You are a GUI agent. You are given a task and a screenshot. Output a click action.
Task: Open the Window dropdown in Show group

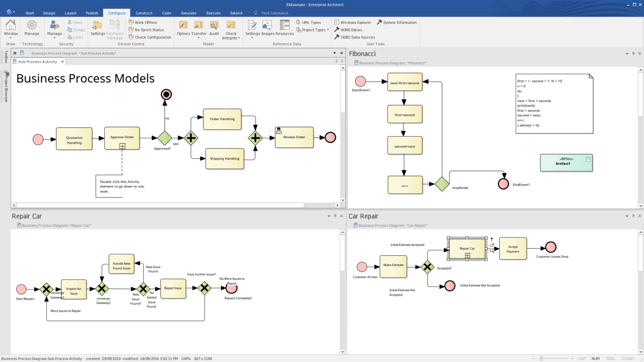click(11, 37)
